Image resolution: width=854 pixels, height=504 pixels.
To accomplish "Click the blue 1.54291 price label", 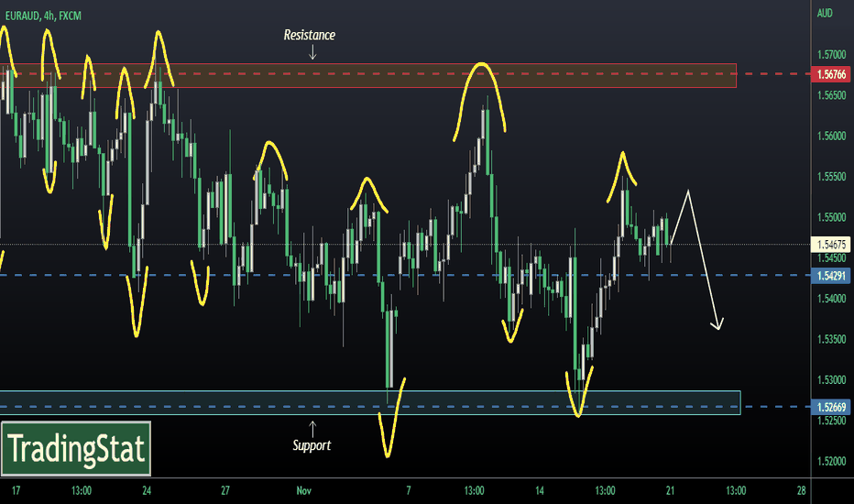I will [x=831, y=276].
